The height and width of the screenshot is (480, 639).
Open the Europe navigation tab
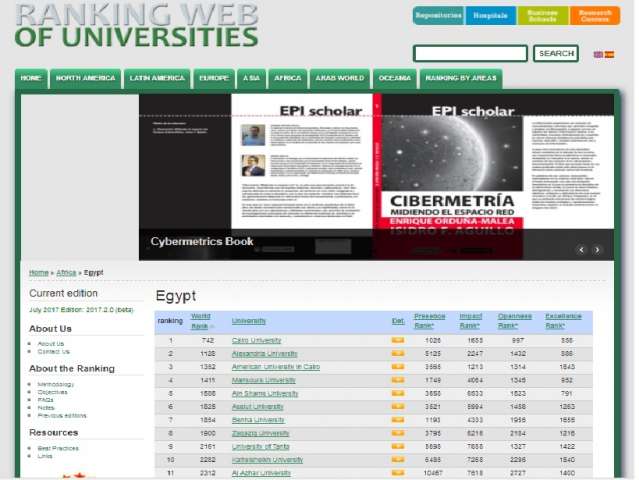pyautogui.click(x=213, y=78)
